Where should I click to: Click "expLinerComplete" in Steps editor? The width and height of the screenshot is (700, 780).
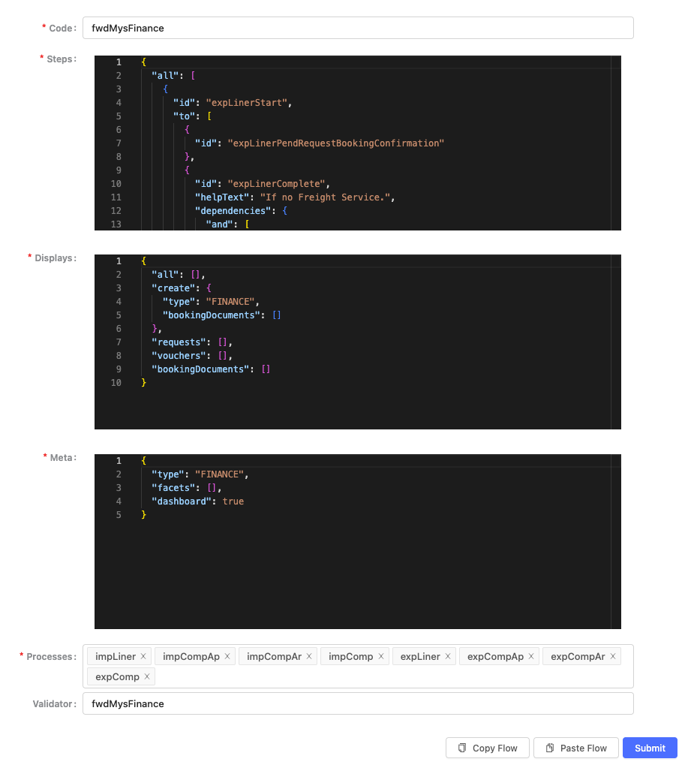(276, 184)
